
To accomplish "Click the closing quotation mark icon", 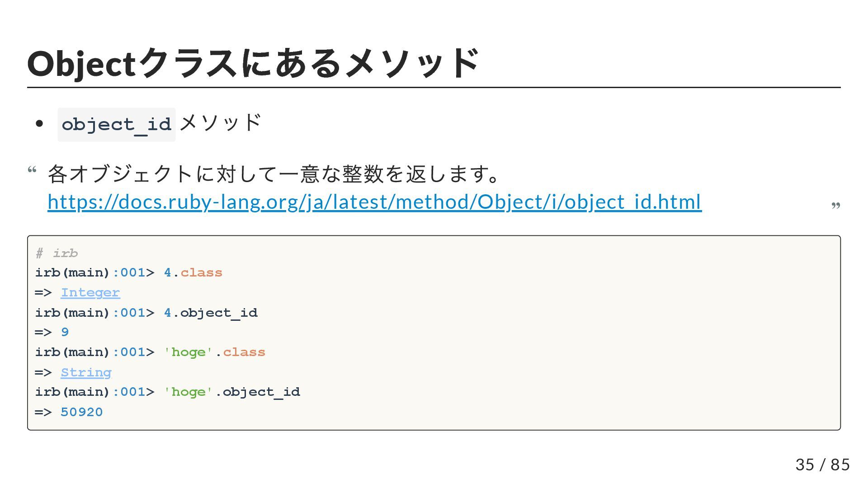I will tap(835, 206).
